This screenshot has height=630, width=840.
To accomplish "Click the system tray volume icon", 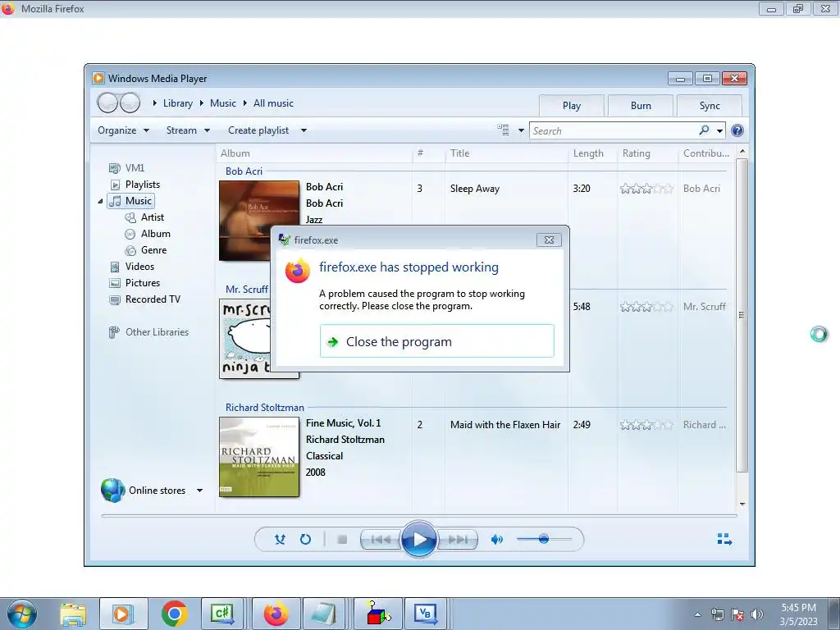I will 756,614.
